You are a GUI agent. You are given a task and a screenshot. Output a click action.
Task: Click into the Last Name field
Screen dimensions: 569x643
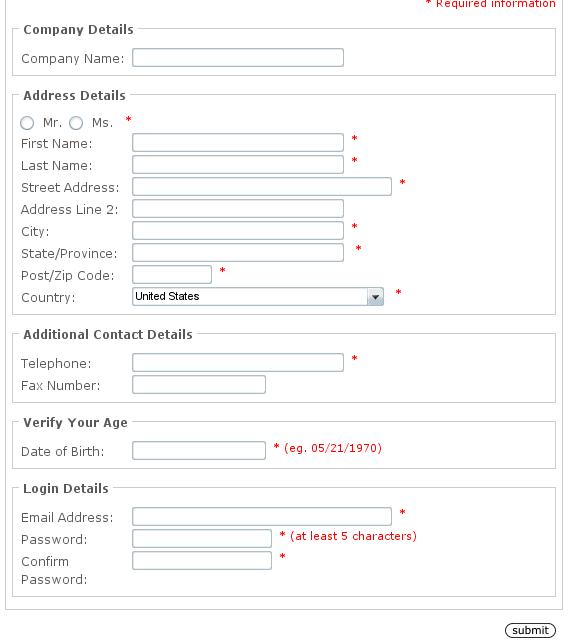(238, 164)
